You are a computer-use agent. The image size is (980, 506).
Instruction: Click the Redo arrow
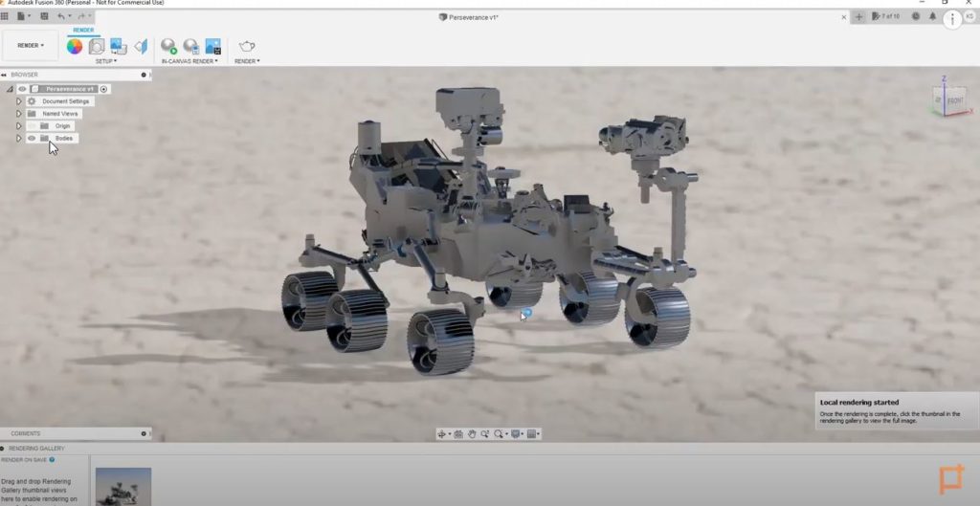[x=83, y=16]
